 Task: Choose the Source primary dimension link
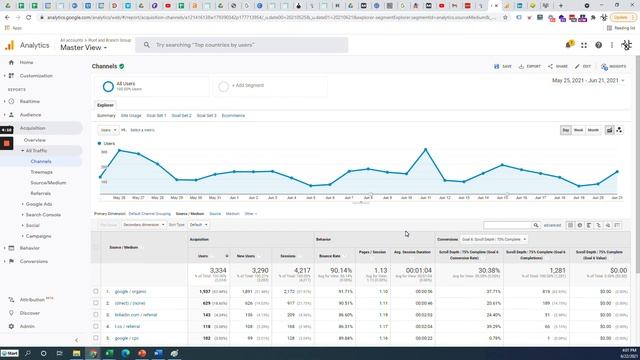click(x=215, y=214)
